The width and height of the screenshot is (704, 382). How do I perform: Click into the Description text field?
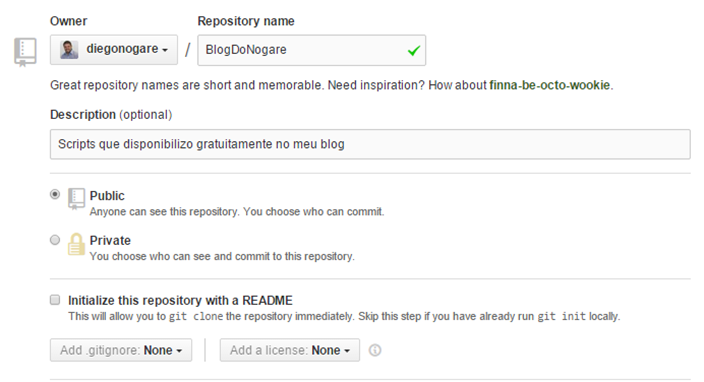[x=370, y=144]
